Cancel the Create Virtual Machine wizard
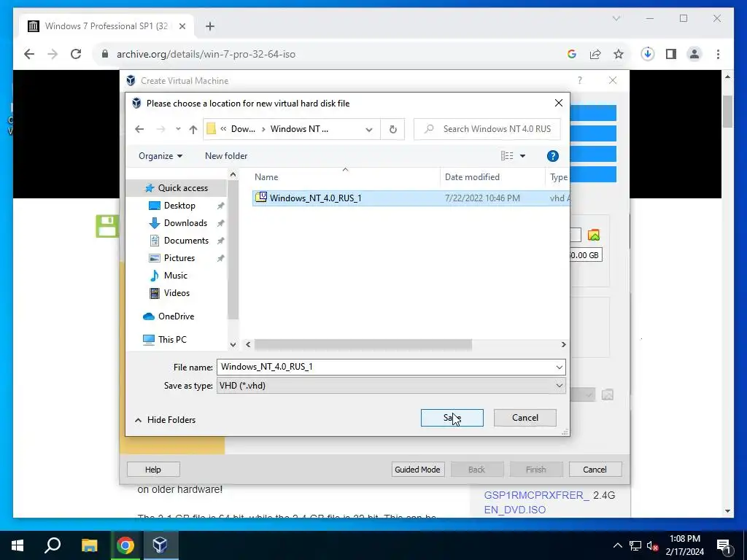This screenshot has width=747, height=560. pyautogui.click(x=595, y=470)
